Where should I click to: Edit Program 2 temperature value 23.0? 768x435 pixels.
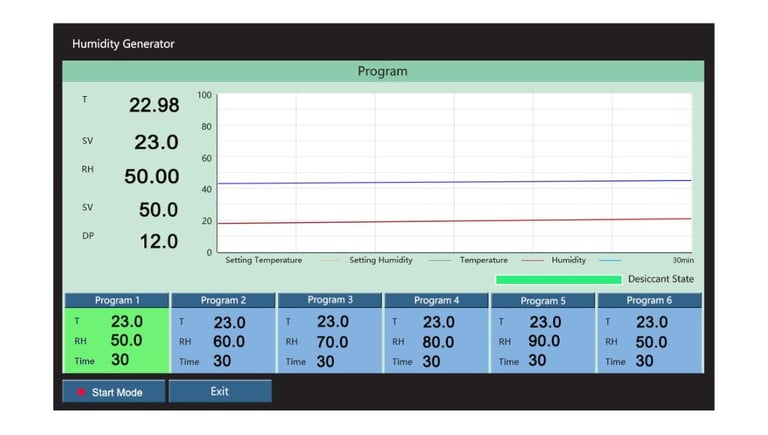click(x=229, y=322)
